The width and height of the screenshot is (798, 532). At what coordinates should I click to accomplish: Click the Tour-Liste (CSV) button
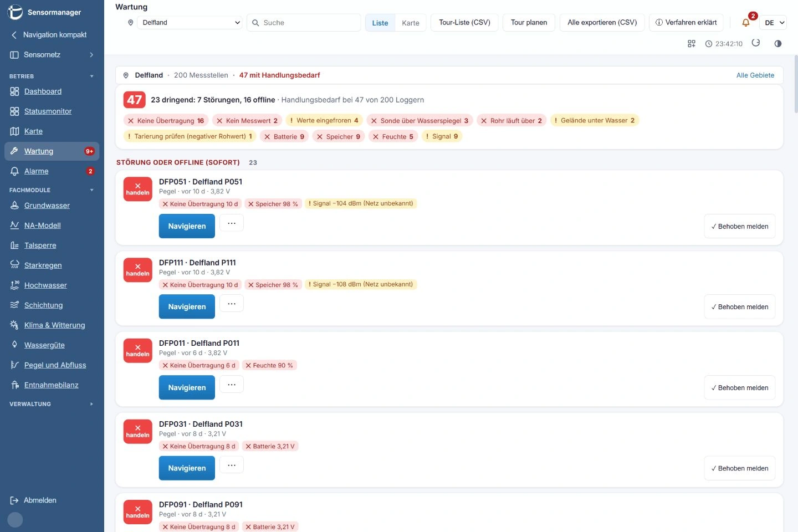[464, 23]
